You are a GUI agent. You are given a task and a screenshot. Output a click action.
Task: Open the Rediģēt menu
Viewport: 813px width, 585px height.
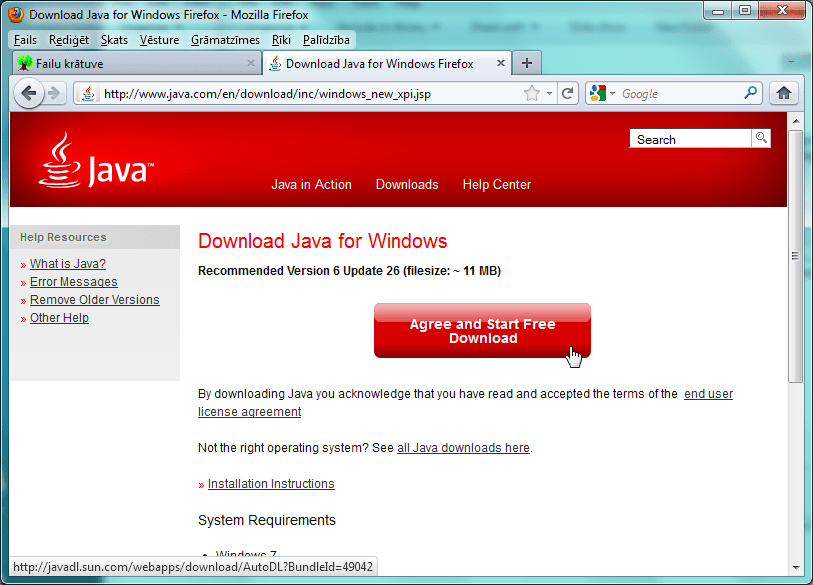(68, 40)
